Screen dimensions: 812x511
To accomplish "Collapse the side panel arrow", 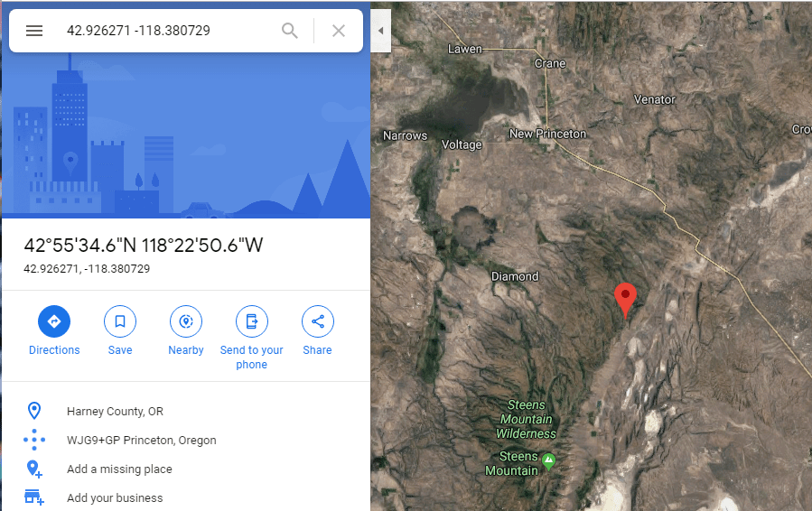I will [x=380, y=31].
